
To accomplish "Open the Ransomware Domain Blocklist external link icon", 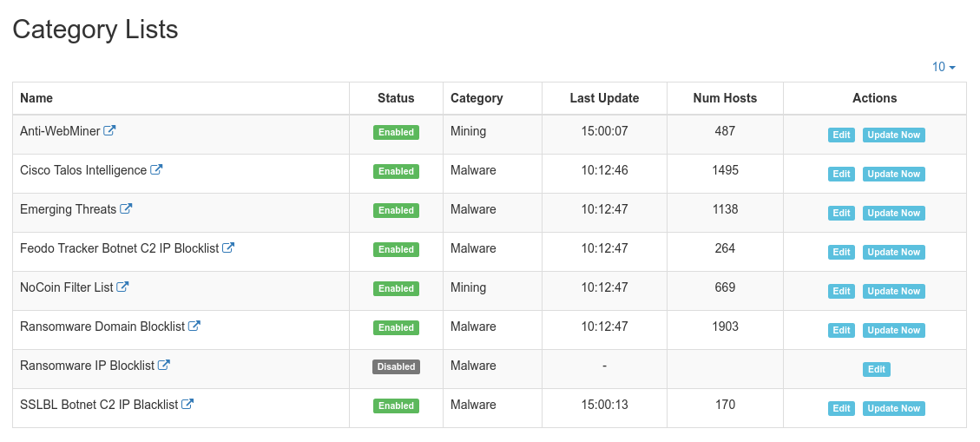I will click(x=194, y=326).
